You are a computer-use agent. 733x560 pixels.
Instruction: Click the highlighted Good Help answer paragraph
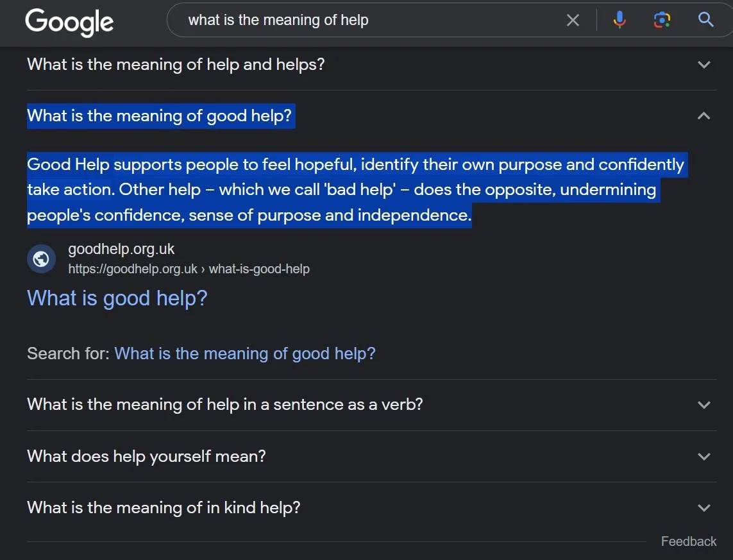coord(355,190)
